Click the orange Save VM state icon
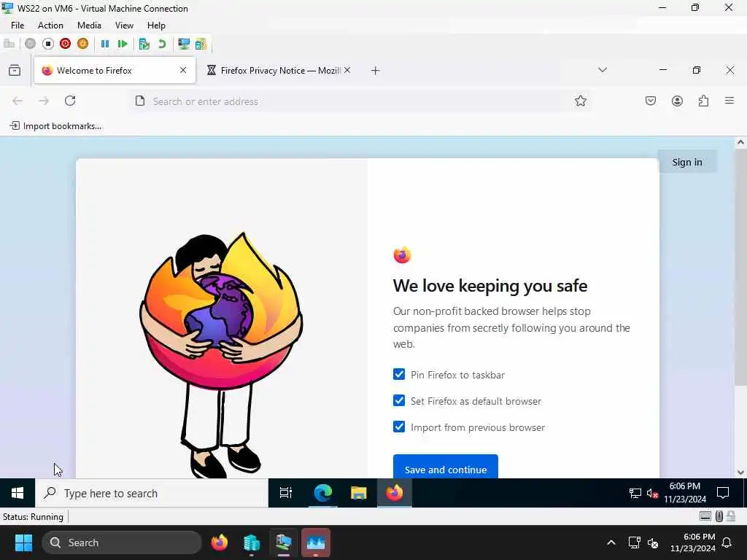The image size is (747, 560). point(82,44)
